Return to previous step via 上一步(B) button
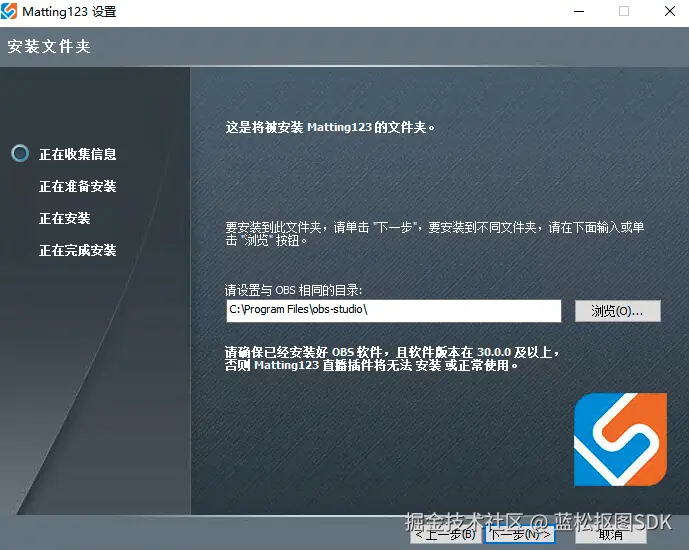 (x=446, y=535)
